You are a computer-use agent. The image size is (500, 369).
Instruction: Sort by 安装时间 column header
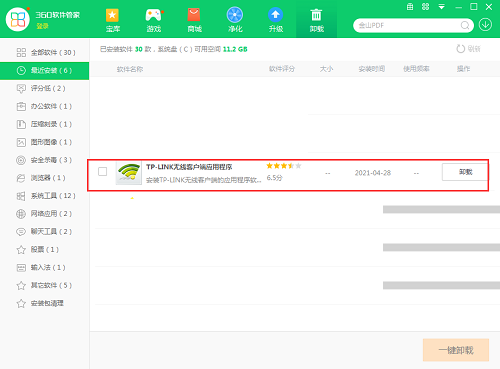tap(372, 69)
